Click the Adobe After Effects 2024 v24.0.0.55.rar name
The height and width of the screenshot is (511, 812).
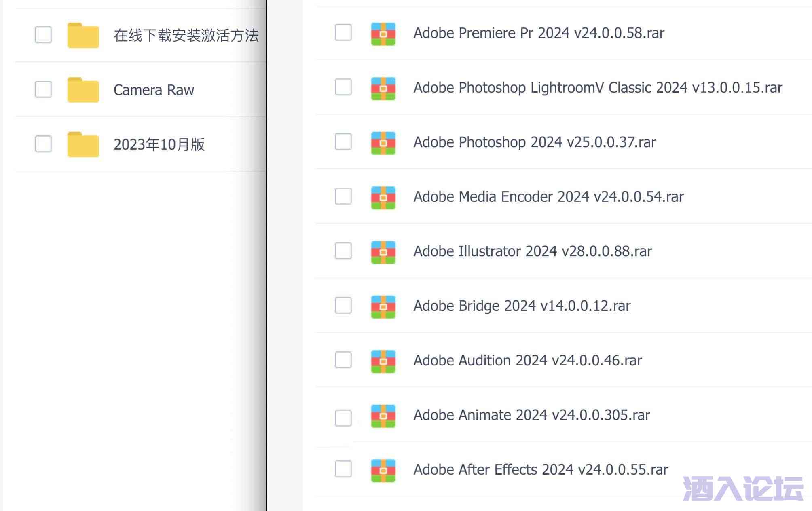point(540,470)
